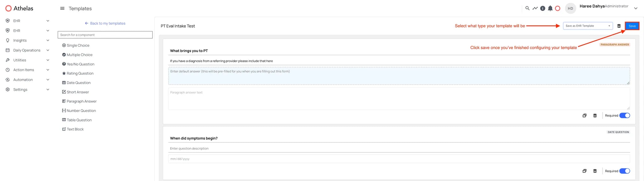Duplicate the When did symptoms begin question
The height and width of the screenshot is (181, 644).
click(x=584, y=171)
